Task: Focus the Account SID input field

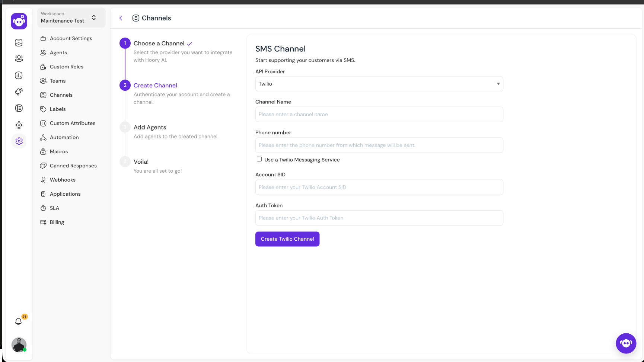Action: pyautogui.click(x=379, y=187)
